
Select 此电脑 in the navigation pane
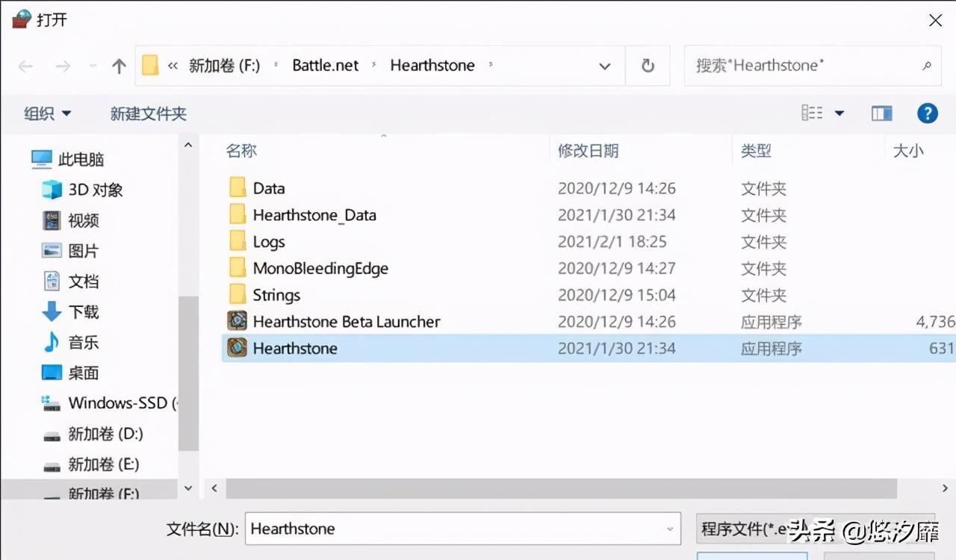click(68, 159)
